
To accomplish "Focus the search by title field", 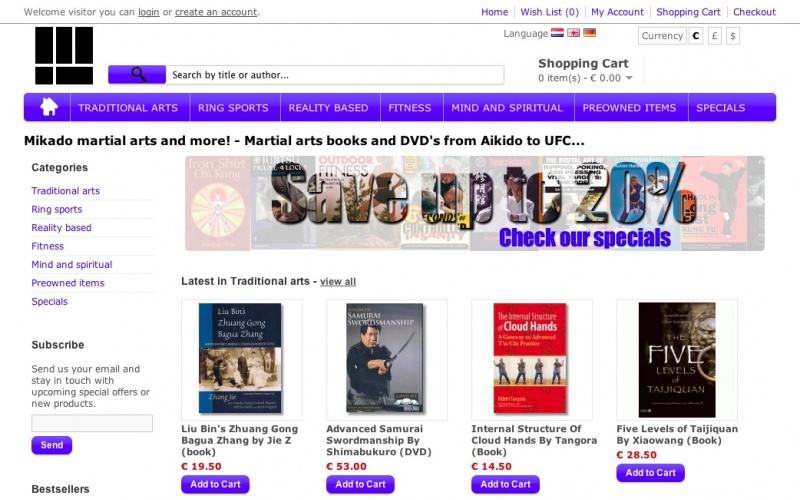I will [335, 75].
